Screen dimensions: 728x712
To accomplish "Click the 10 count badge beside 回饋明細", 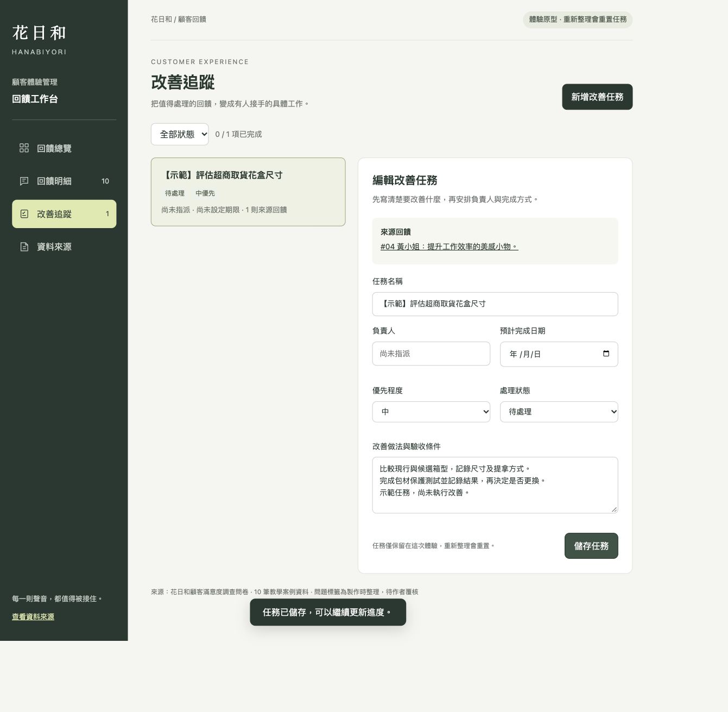I will click(105, 181).
